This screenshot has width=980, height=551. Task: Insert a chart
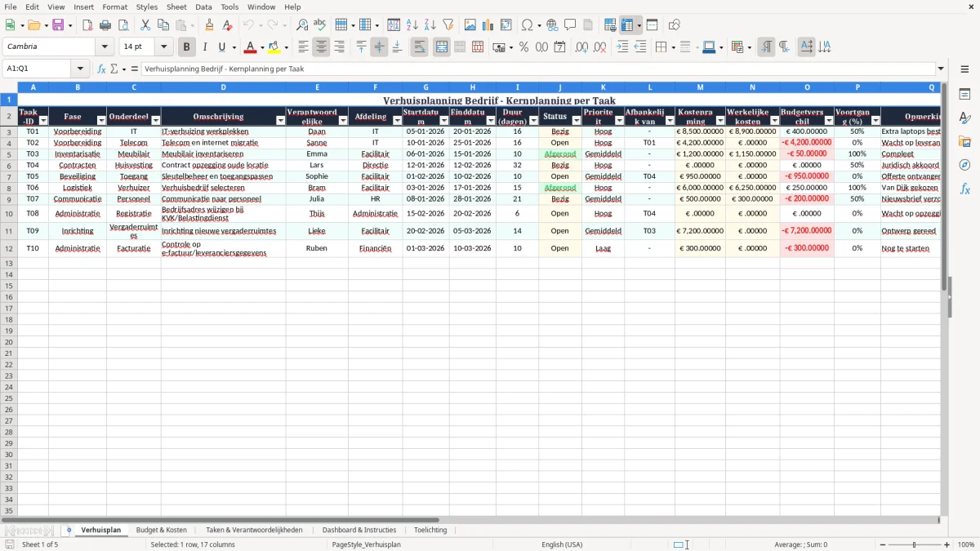pyautogui.click(x=488, y=25)
